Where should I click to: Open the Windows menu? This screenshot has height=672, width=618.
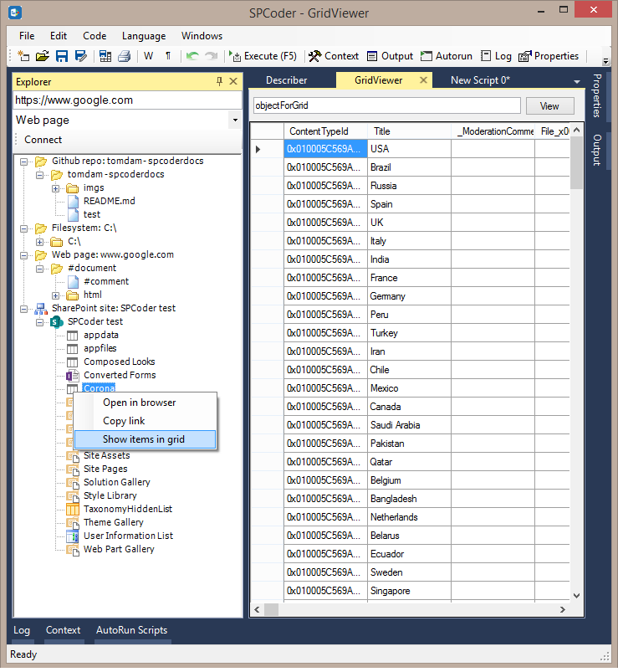pos(202,36)
